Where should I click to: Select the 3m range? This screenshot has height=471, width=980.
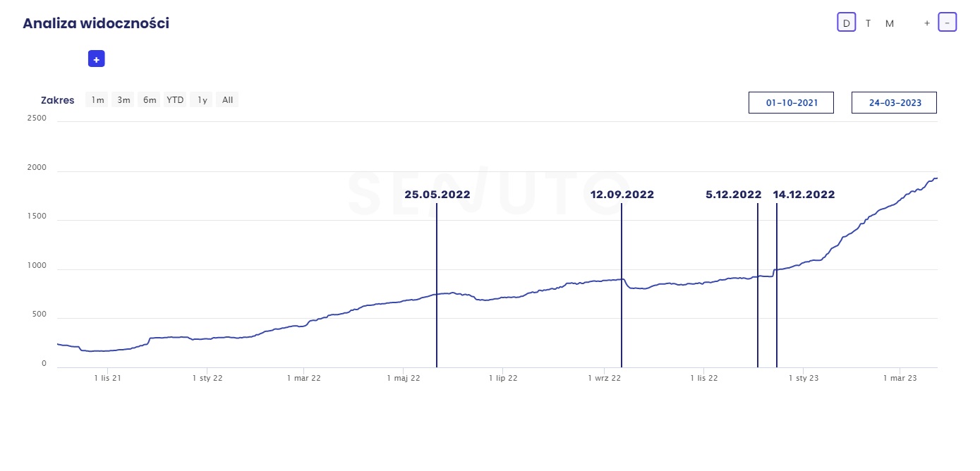[123, 100]
